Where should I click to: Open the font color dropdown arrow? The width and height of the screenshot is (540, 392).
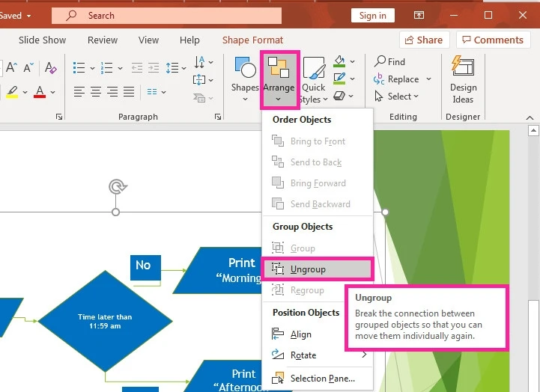click(x=52, y=92)
